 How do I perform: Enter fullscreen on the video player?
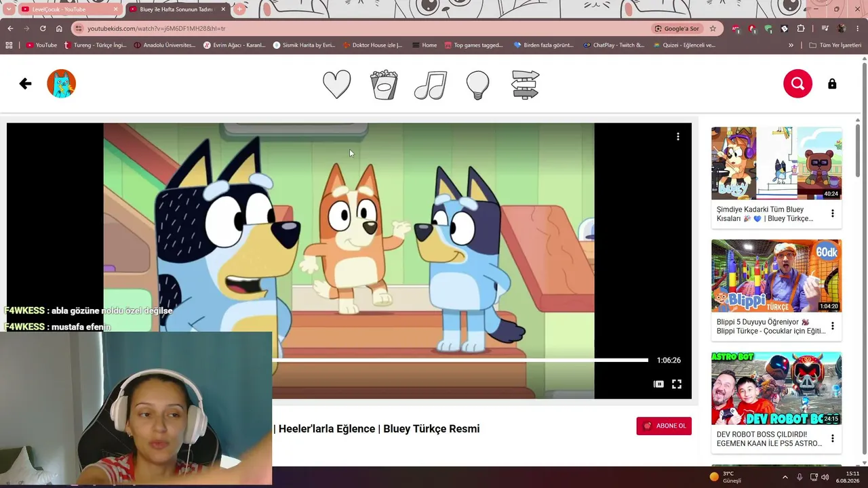click(677, 384)
